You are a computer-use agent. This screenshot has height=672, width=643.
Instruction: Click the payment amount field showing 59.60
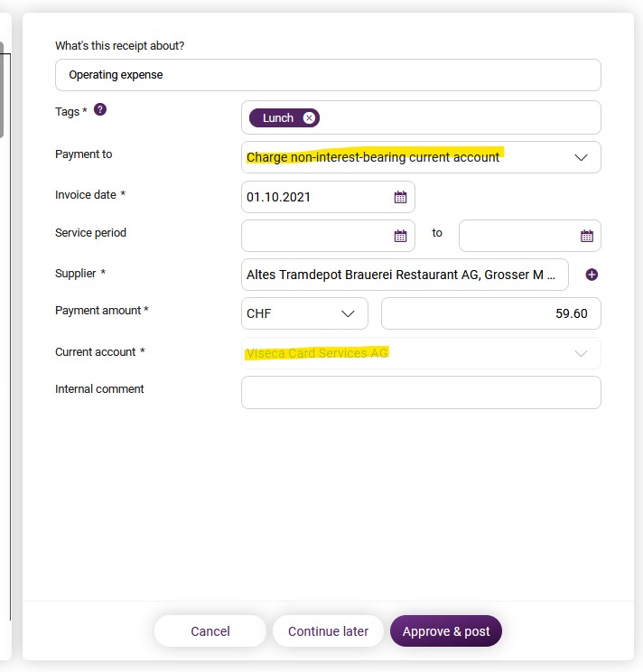coord(491,313)
